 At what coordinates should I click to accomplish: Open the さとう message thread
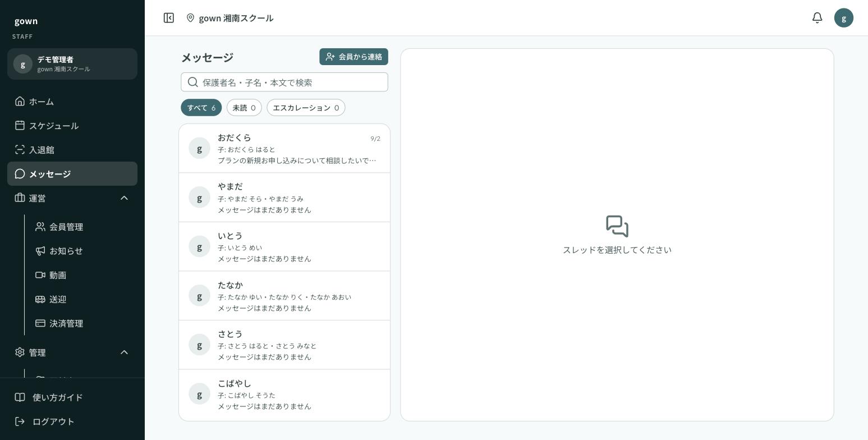point(284,345)
